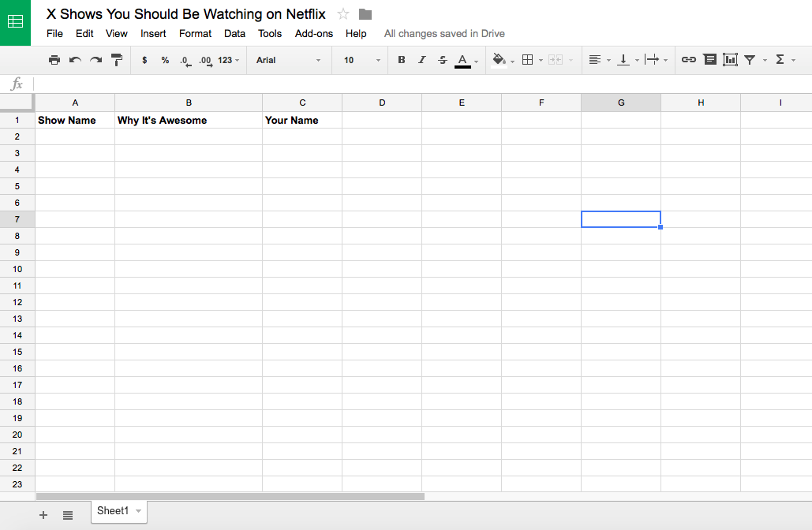Viewport: 812px width, 530px height.
Task: Insert a comment
Action: click(710, 59)
